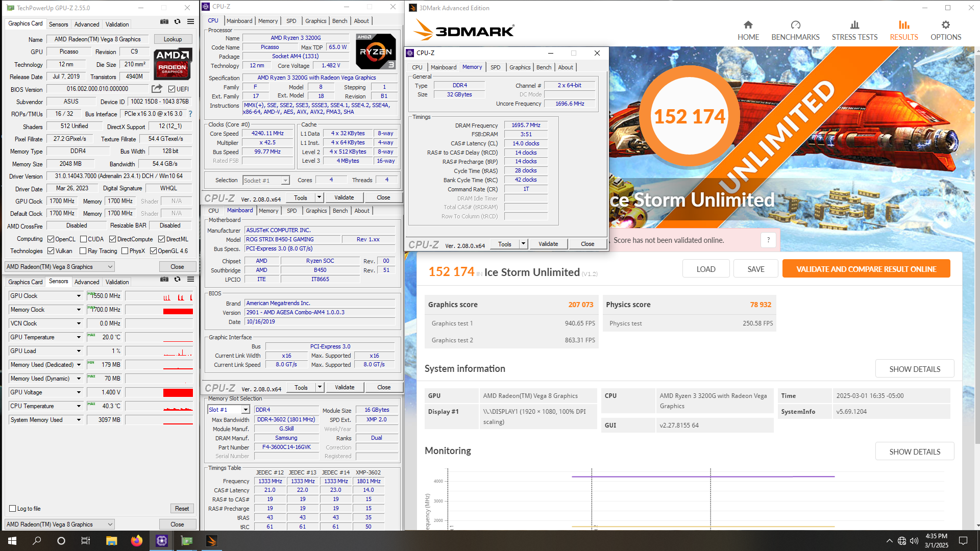Click SAVE button in 3DMark

tap(756, 269)
